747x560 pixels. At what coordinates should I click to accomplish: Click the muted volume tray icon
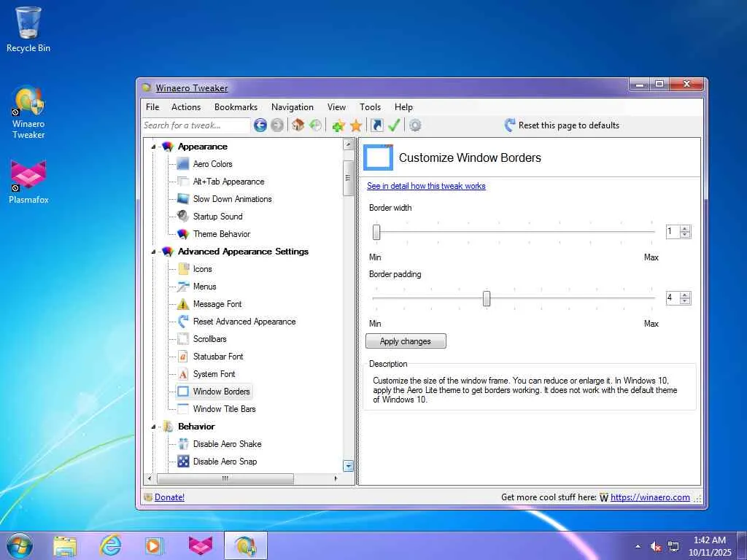pyautogui.click(x=656, y=547)
